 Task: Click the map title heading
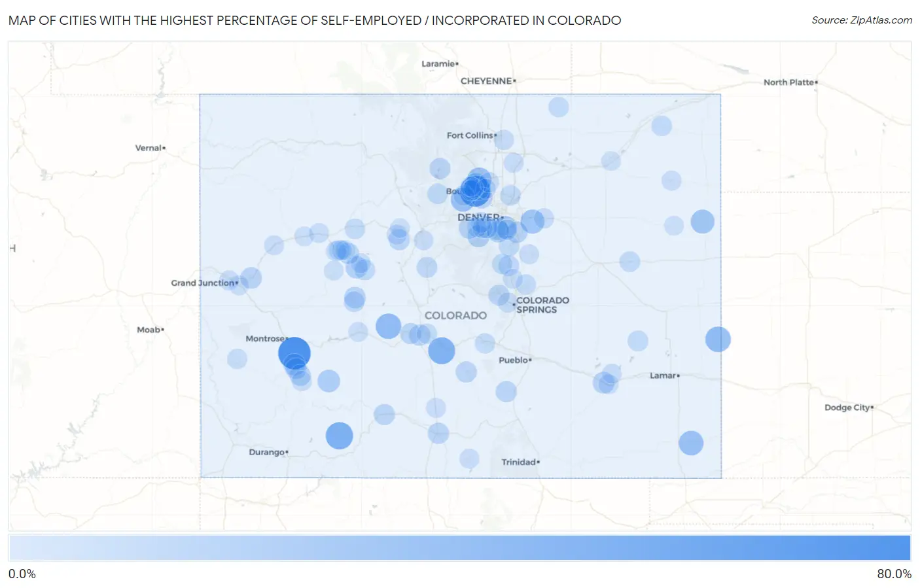tap(315, 20)
